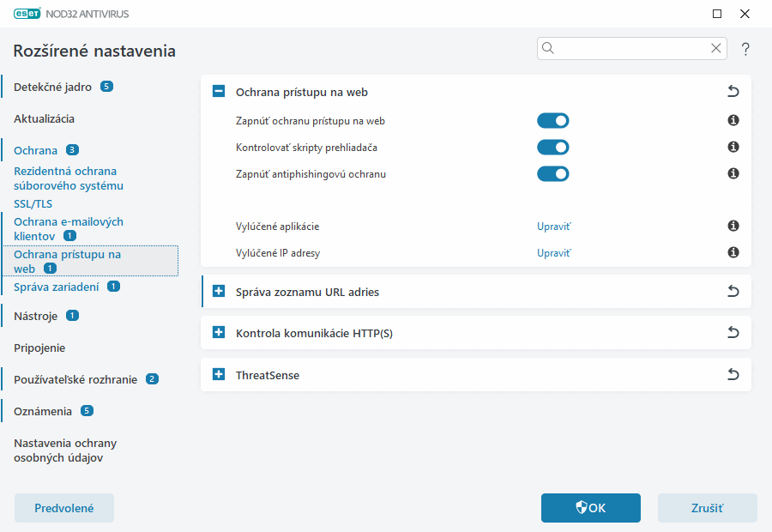Click the revert arrow next to ThreatSense

[x=733, y=375]
